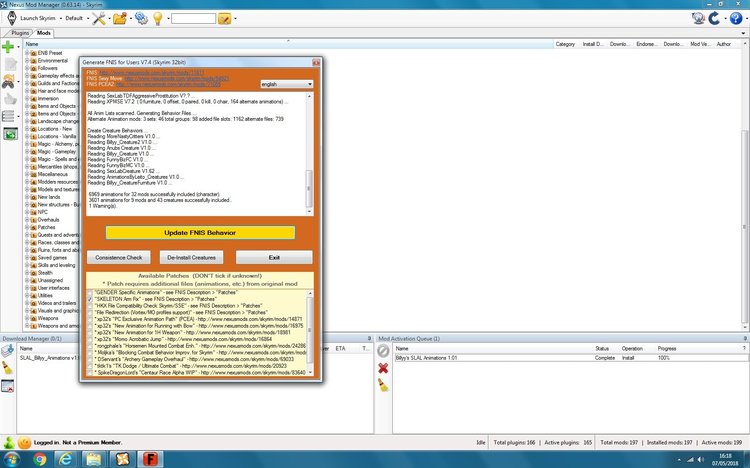Sort by the Category column header

[565, 44]
